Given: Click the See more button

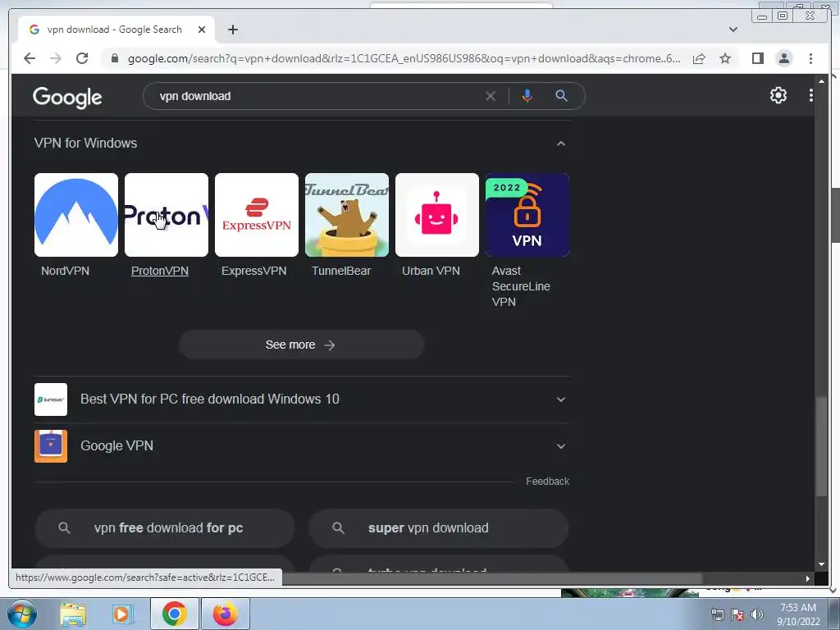Looking at the screenshot, I should [x=302, y=345].
